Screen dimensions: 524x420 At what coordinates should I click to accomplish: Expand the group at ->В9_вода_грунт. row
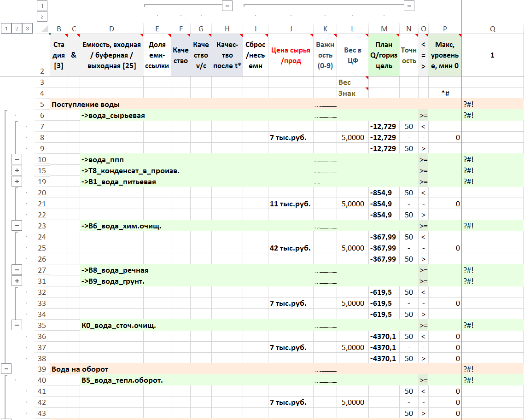(17, 281)
